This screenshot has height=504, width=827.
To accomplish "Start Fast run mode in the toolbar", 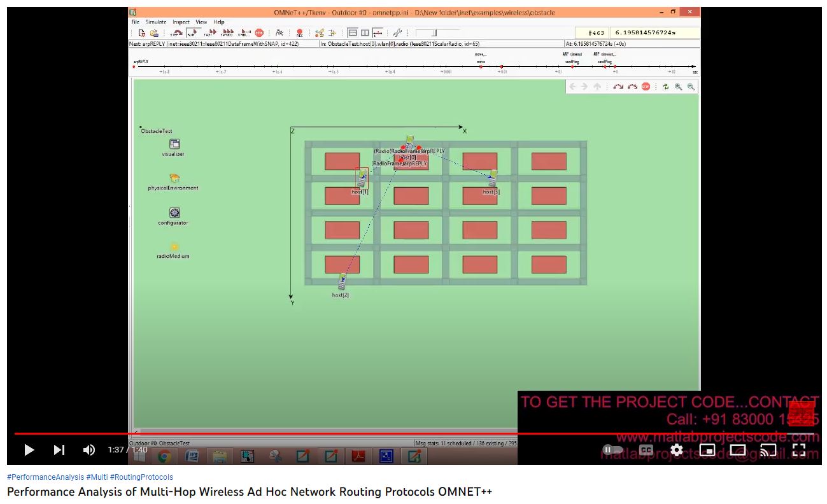I will click(209, 33).
